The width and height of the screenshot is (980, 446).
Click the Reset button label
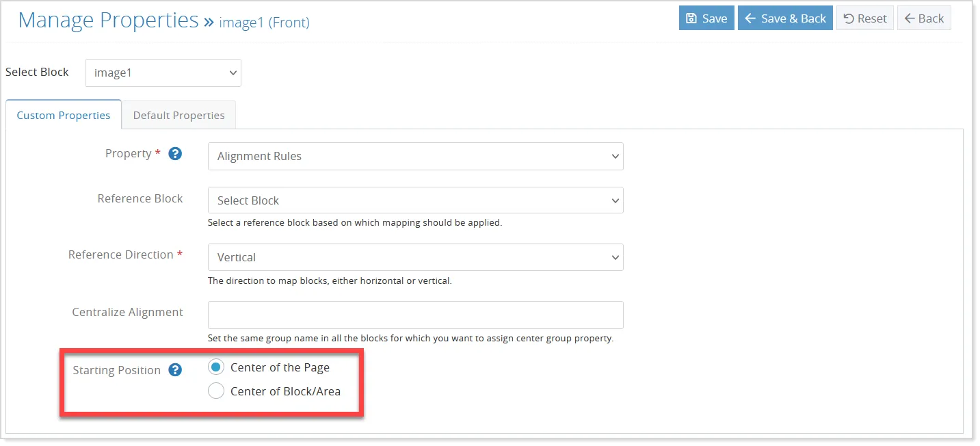pos(872,18)
